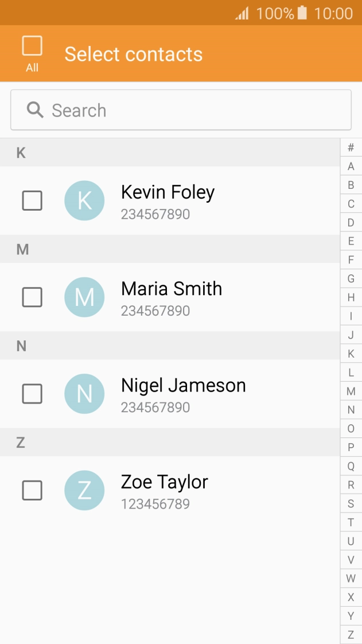Tap Nigel Jameson's N avatar
Image resolution: width=362 pixels, height=644 pixels.
click(84, 394)
